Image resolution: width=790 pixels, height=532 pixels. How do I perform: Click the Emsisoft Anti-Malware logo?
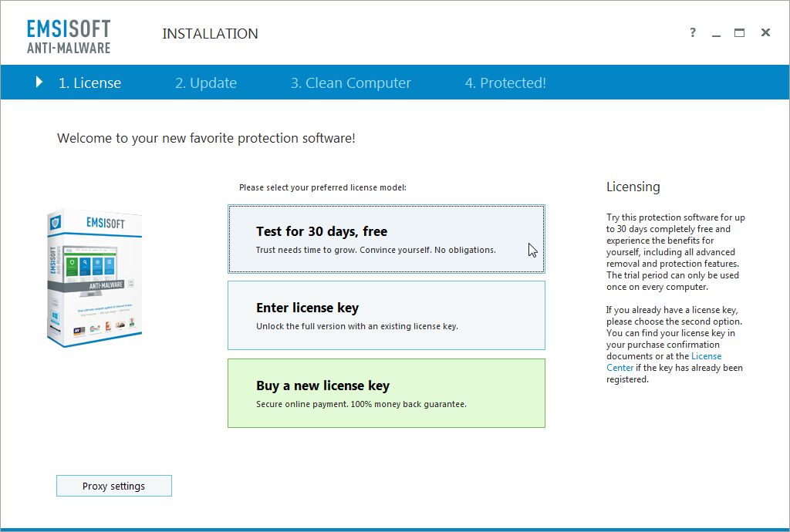[69, 36]
